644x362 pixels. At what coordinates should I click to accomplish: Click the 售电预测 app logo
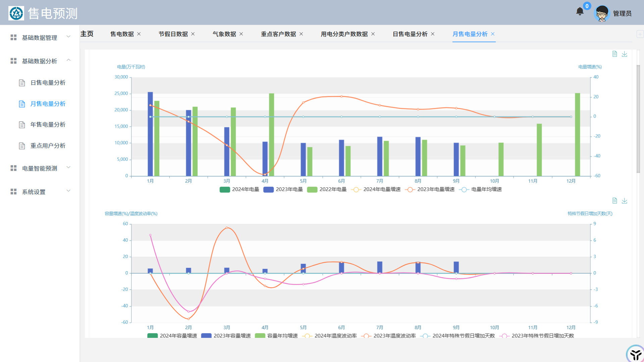(x=16, y=13)
